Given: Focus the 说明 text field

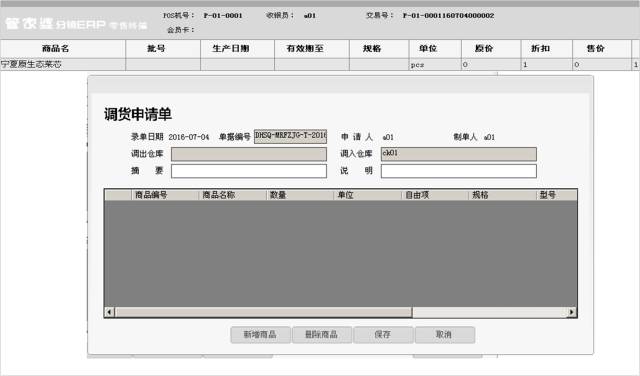Looking at the screenshot, I should (458, 171).
